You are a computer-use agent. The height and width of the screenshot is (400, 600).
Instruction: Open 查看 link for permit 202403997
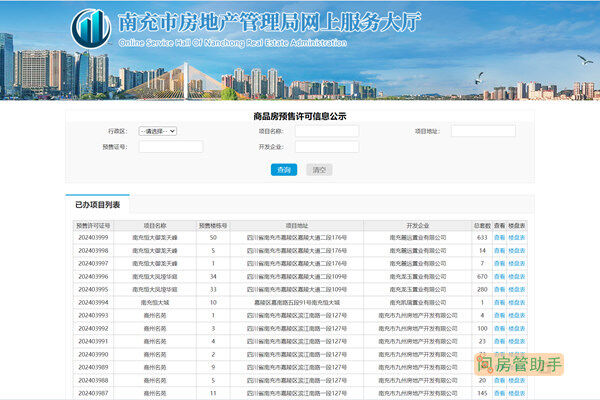tap(499, 263)
